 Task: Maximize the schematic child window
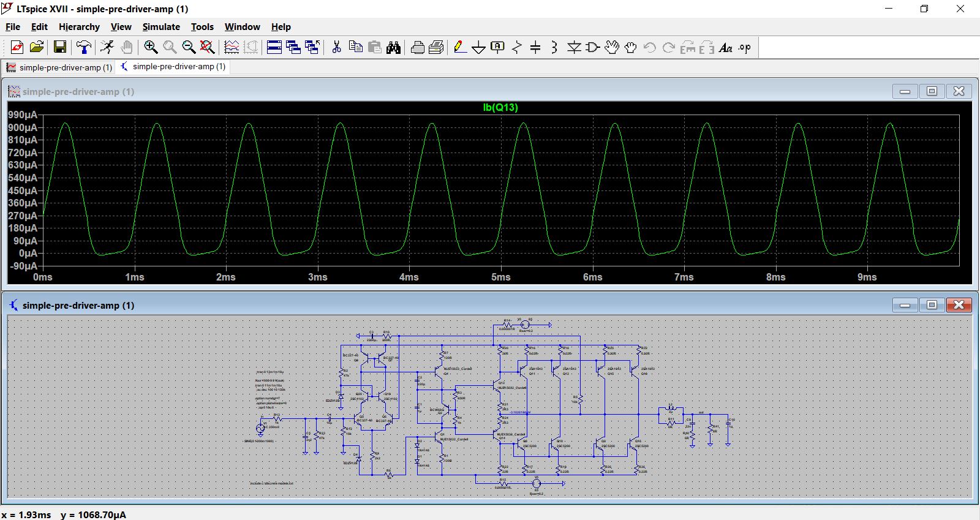tap(932, 305)
